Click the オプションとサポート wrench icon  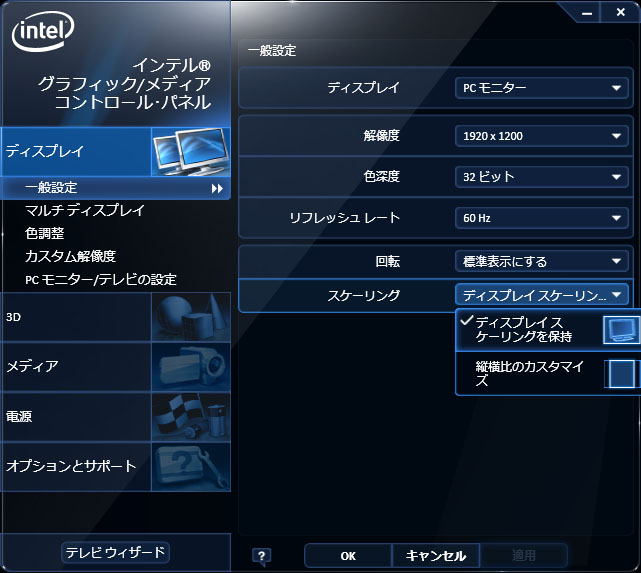point(191,467)
